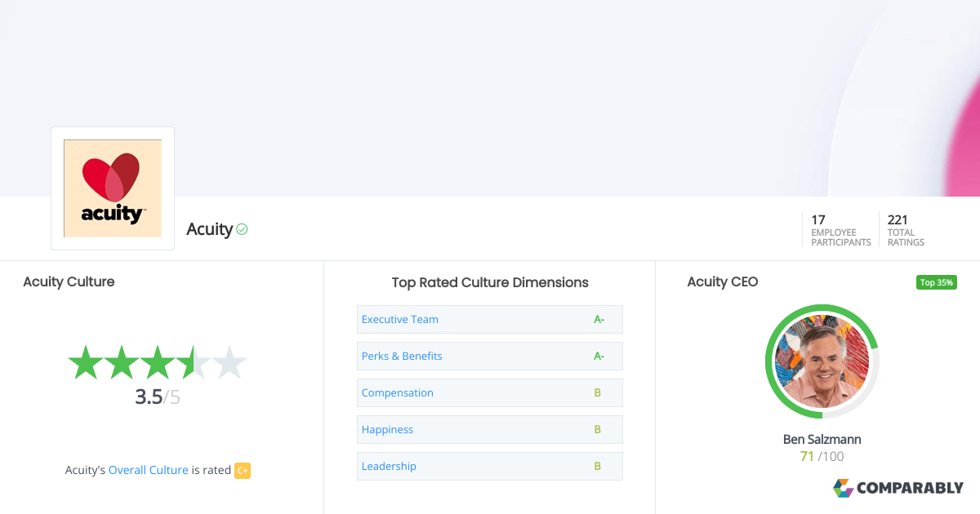
Task: Open the Perks & Benefits dimension row
Action: tap(490, 356)
